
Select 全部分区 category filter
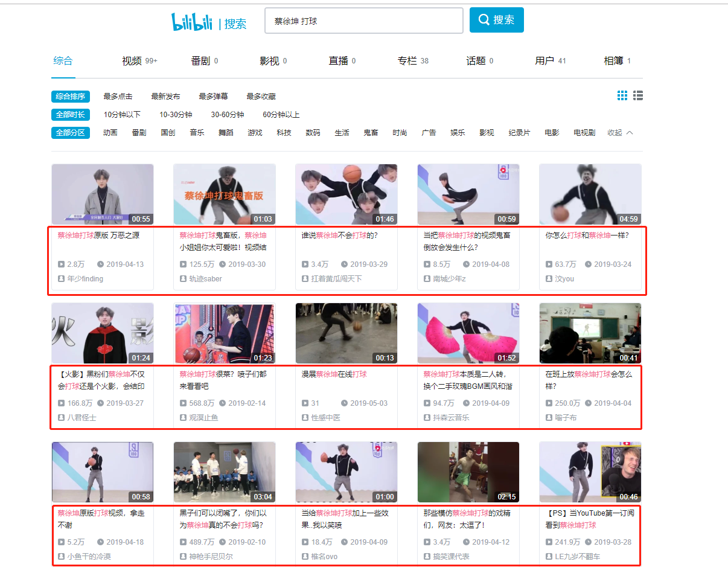click(71, 133)
